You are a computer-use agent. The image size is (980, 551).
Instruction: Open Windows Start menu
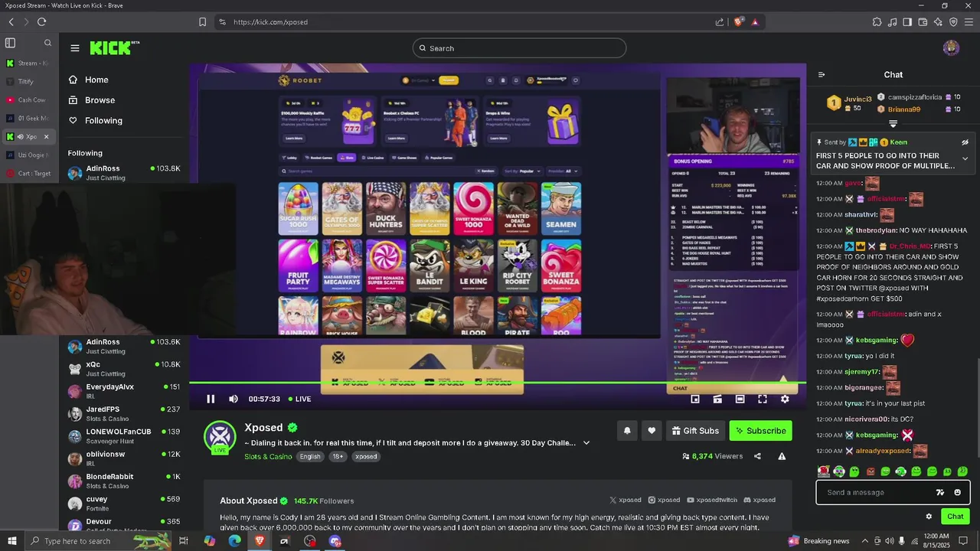[12, 541]
